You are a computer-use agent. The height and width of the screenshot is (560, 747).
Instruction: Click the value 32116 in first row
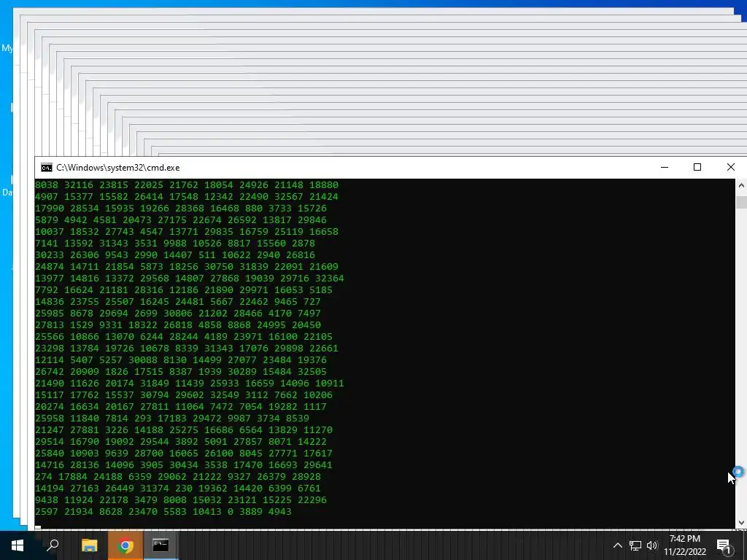coord(79,184)
